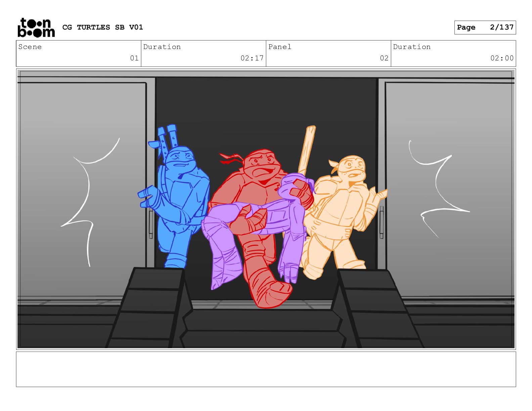
Task: Click the Toon Boom logo
Action: (36, 28)
